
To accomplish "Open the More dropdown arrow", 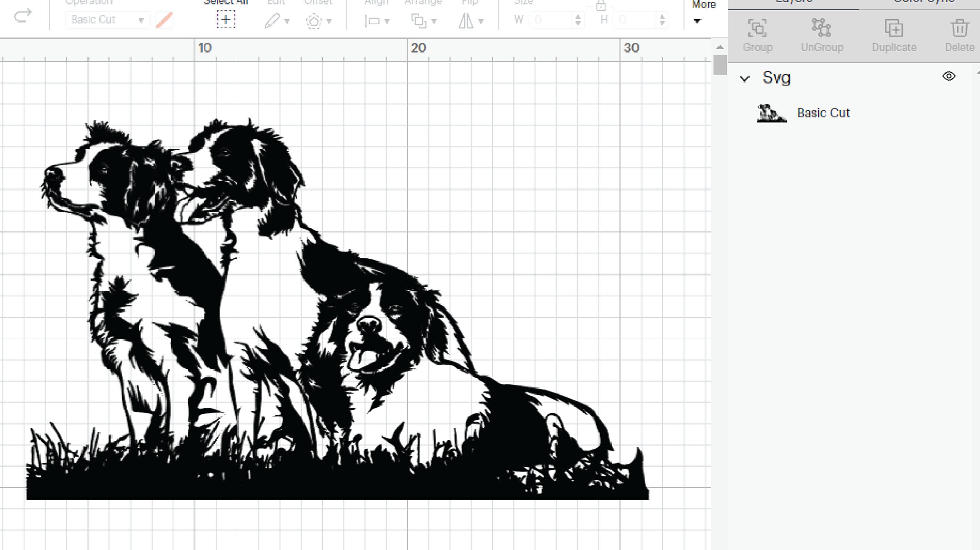I will pyautogui.click(x=698, y=21).
